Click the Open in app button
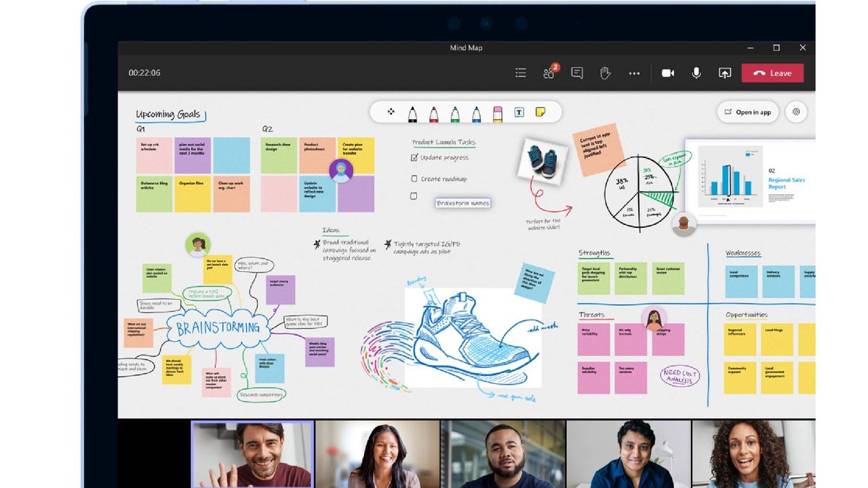The image size is (868, 488). [748, 112]
